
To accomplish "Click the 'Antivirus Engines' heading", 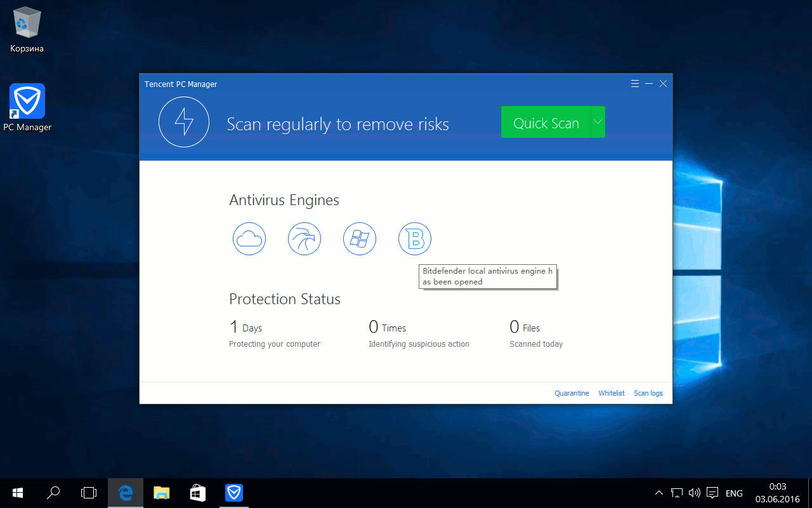I will click(x=284, y=200).
